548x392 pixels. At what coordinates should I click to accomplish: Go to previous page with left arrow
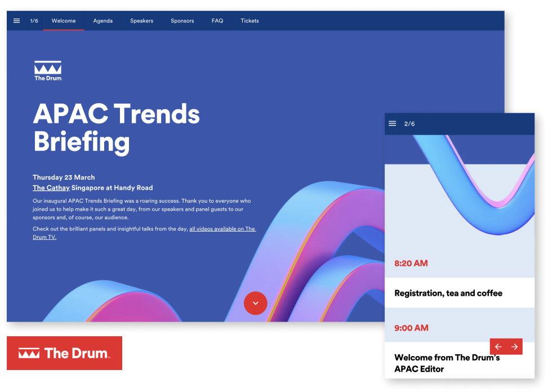[x=498, y=347]
